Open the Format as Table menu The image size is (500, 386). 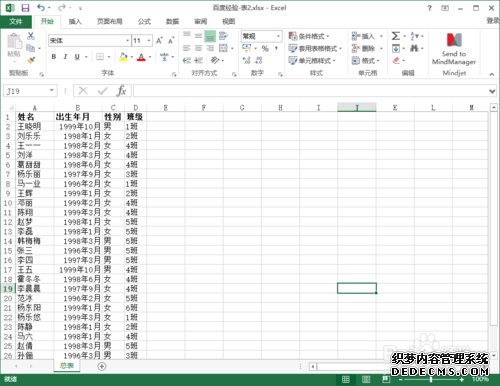[x=315, y=48]
